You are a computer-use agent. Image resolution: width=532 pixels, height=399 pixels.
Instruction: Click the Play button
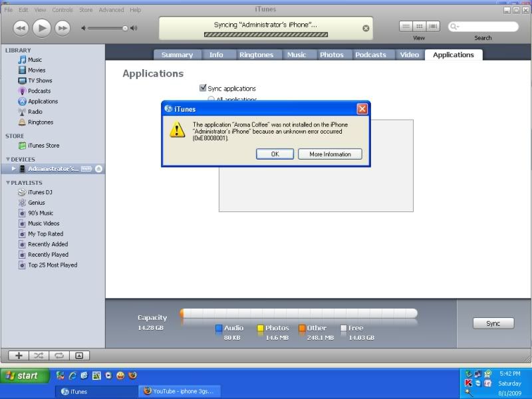(x=41, y=28)
